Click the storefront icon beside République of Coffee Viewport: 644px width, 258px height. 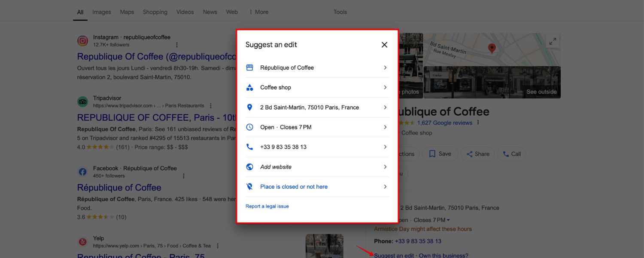point(249,68)
